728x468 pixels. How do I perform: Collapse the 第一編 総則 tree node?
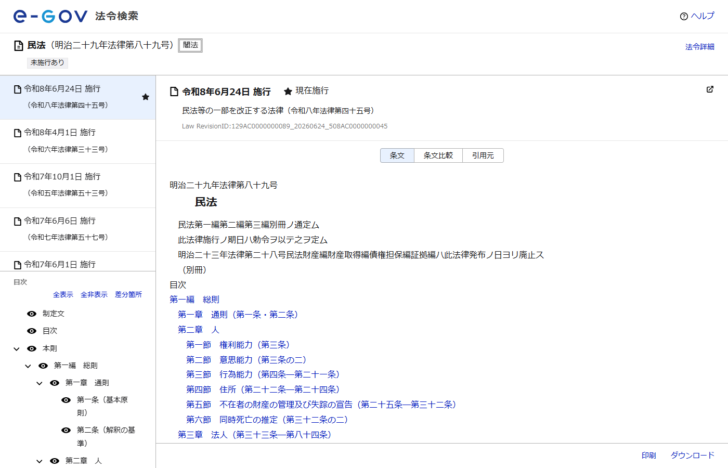point(28,366)
